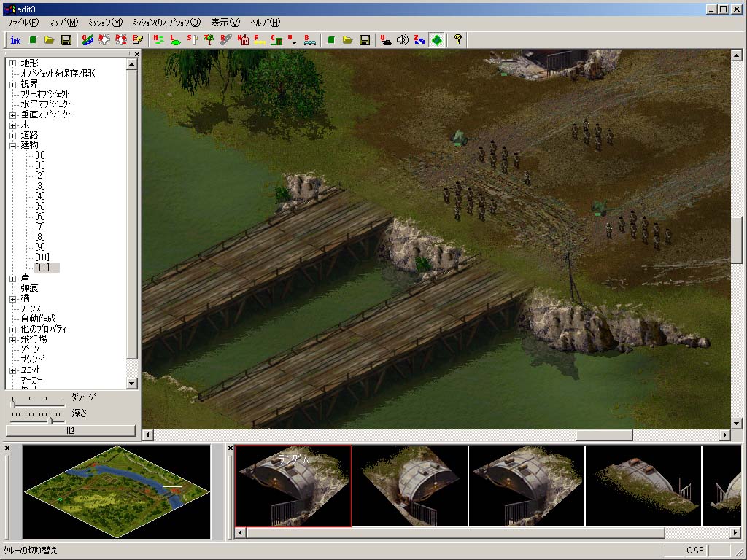This screenshot has height=560, width=747.
Task: Select the second bunker thumbnail
Action: tap(410, 486)
